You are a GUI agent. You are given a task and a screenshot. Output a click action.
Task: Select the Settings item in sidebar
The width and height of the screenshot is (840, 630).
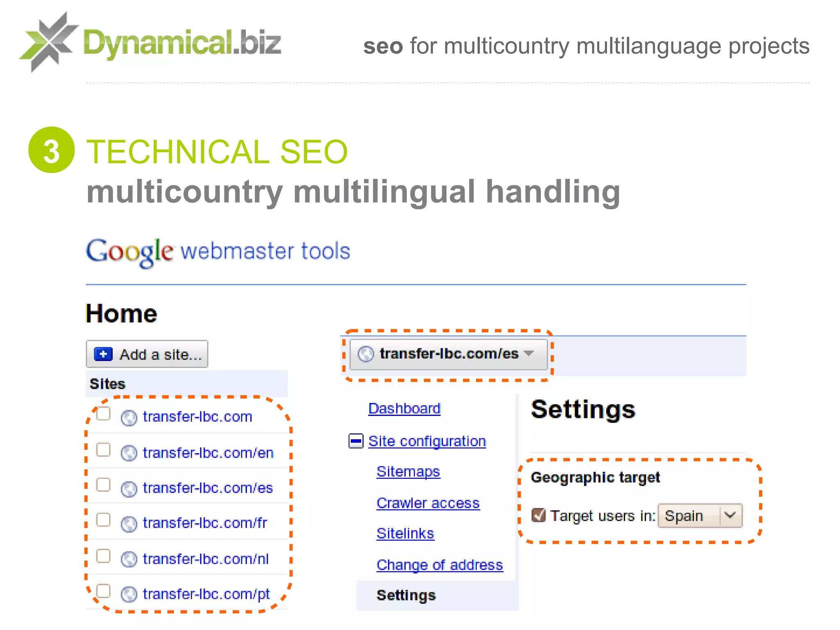437,595
